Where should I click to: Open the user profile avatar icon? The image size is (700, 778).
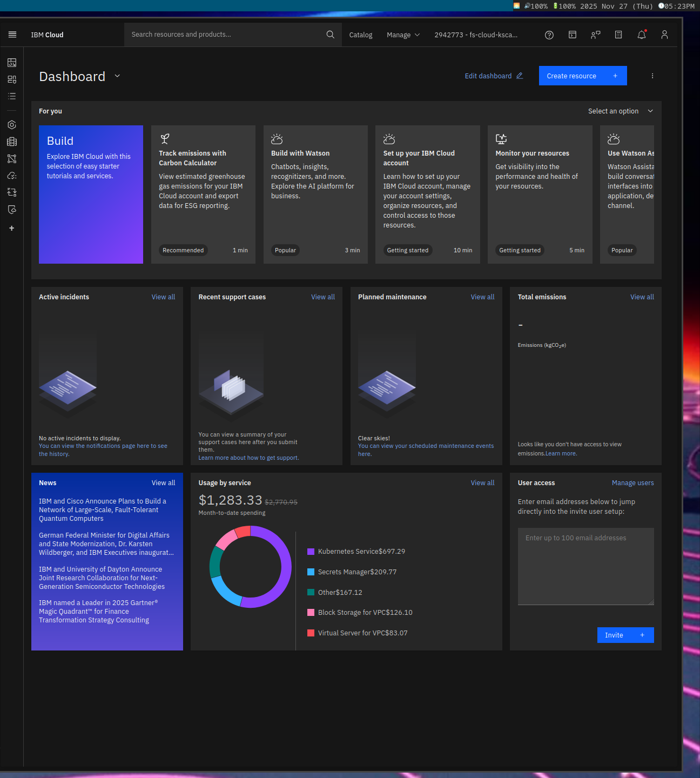pos(664,35)
